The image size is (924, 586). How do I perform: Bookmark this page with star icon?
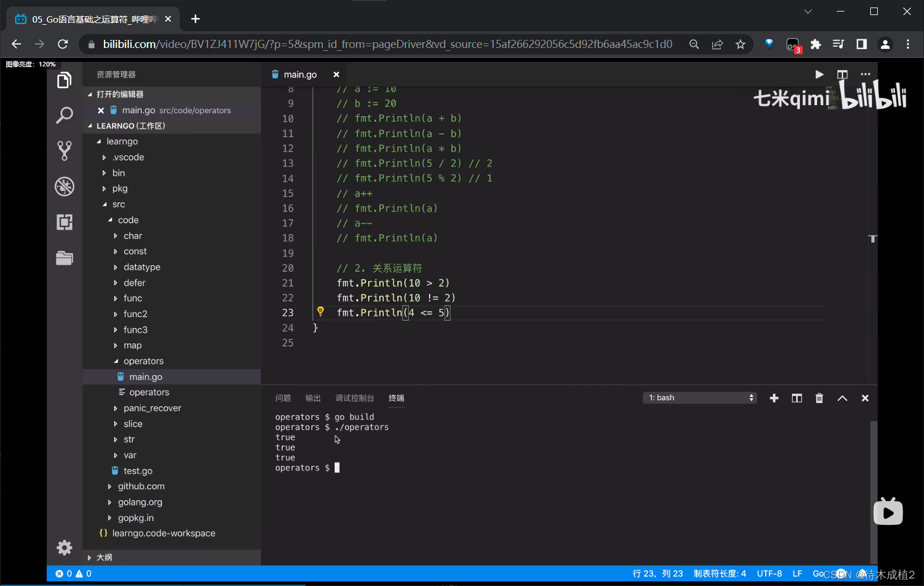740,44
